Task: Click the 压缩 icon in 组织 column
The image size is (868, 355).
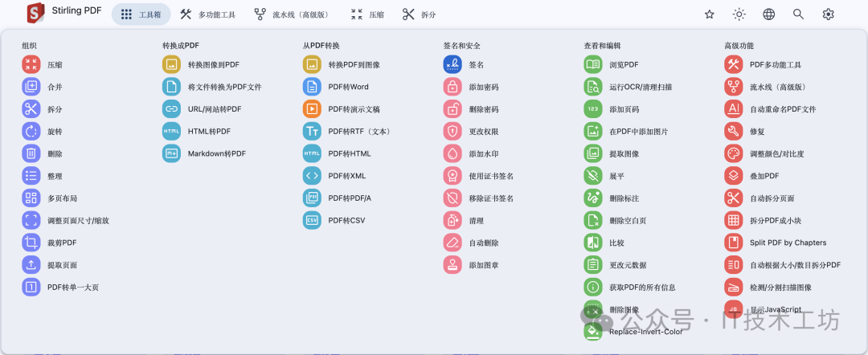Action: (31, 65)
